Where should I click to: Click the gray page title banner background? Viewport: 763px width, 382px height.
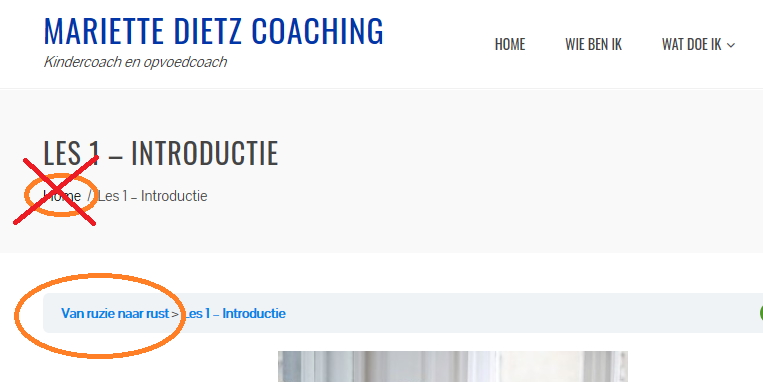(x=487, y=170)
